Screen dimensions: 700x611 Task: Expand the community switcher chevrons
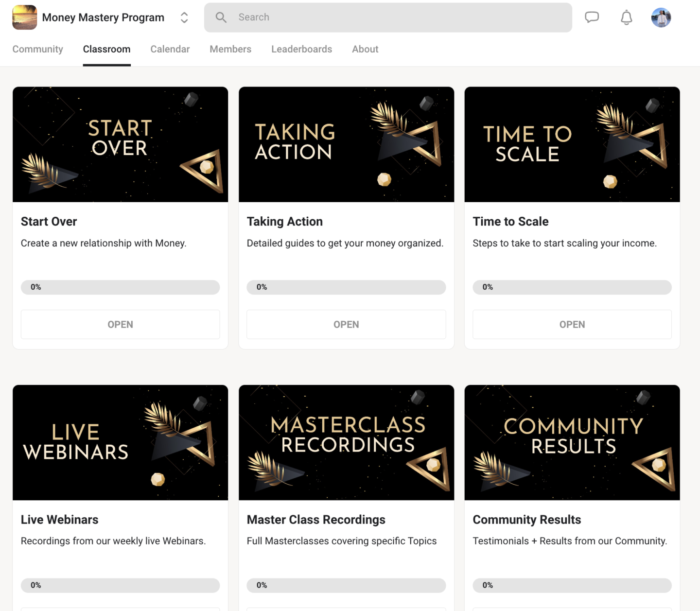pos(184,17)
